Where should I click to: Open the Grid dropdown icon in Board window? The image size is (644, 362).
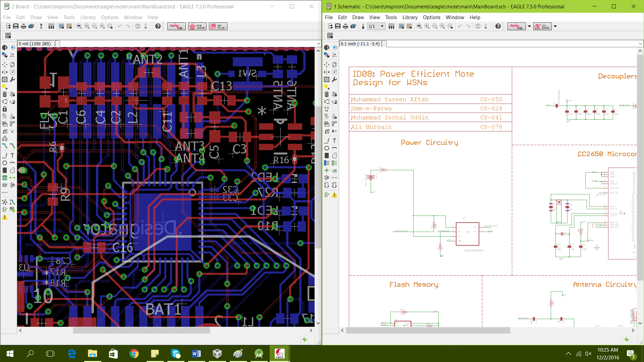tap(8, 36)
